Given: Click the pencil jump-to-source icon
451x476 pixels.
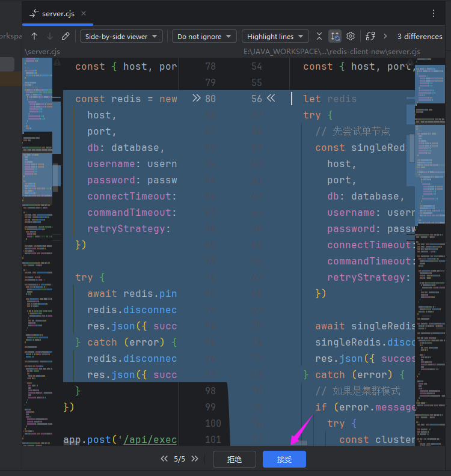Looking at the screenshot, I should click(66, 37).
